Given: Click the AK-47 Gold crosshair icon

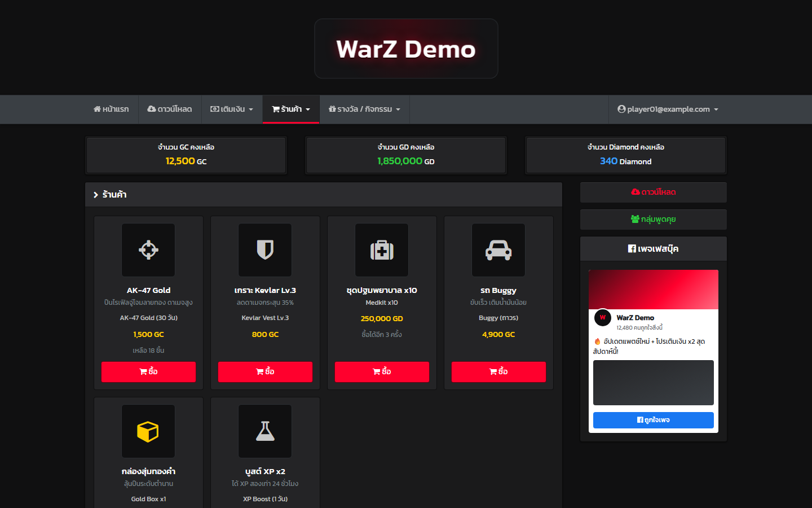Looking at the screenshot, I should (148, 249).
